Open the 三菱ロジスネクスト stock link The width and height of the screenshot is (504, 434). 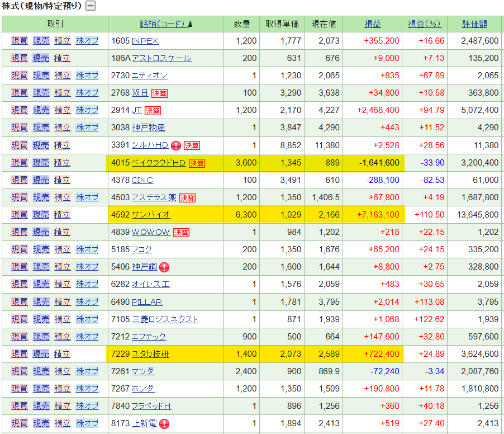coord(165,319)
